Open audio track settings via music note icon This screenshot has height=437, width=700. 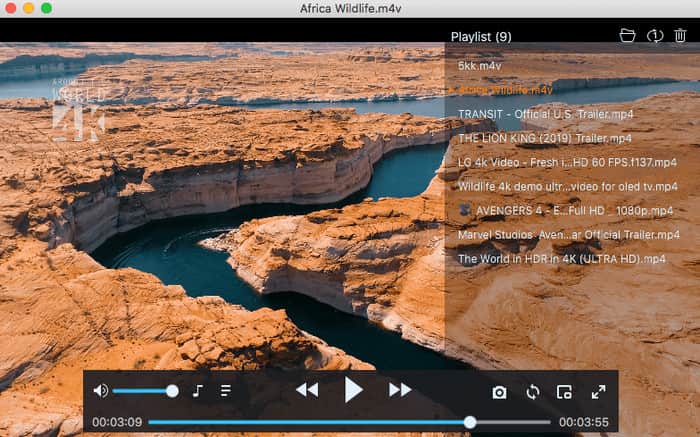(198, 391)
